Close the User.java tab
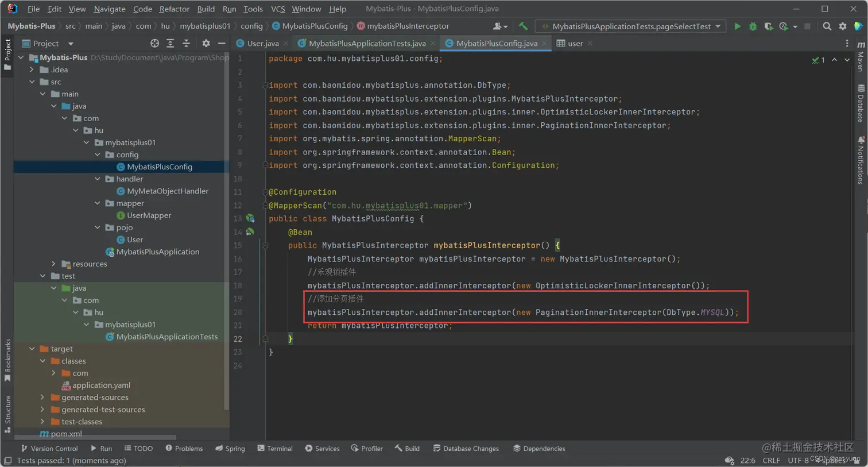 (x=286, y=43)
